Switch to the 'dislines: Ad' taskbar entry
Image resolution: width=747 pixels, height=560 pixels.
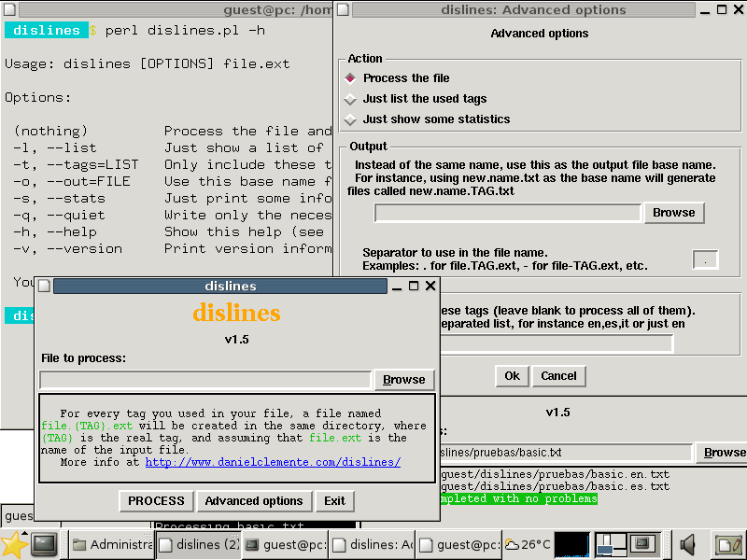(373, 544)
